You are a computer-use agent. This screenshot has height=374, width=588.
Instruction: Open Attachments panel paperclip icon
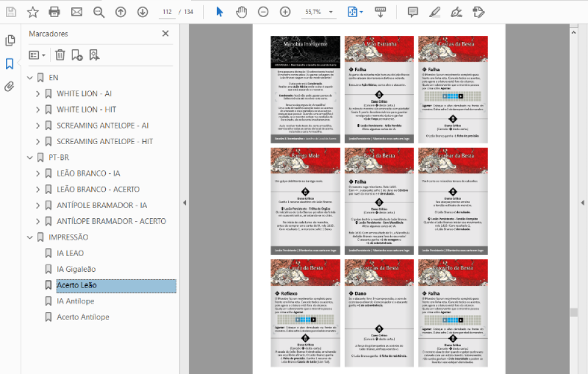point(9,87)
